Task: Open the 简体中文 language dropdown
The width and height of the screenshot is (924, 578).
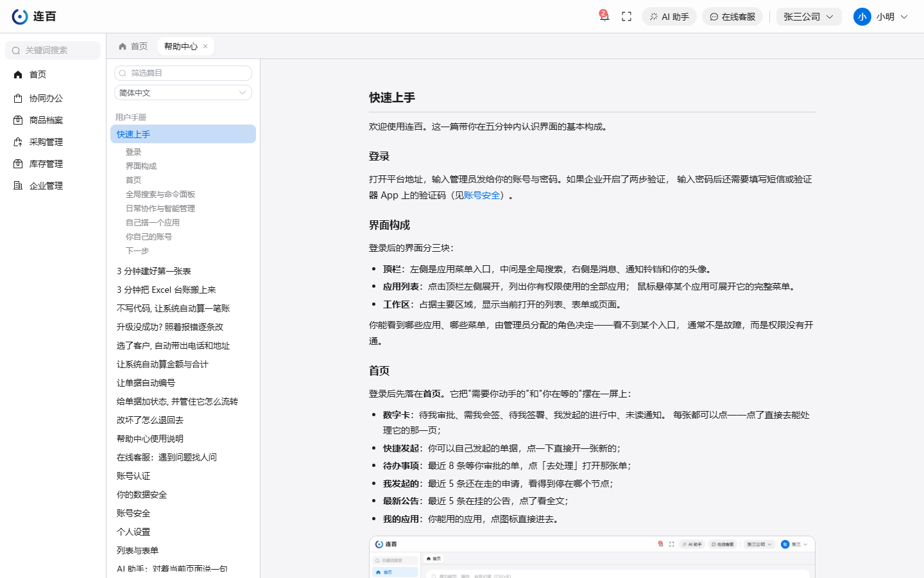Action: (x=183, y=92)
